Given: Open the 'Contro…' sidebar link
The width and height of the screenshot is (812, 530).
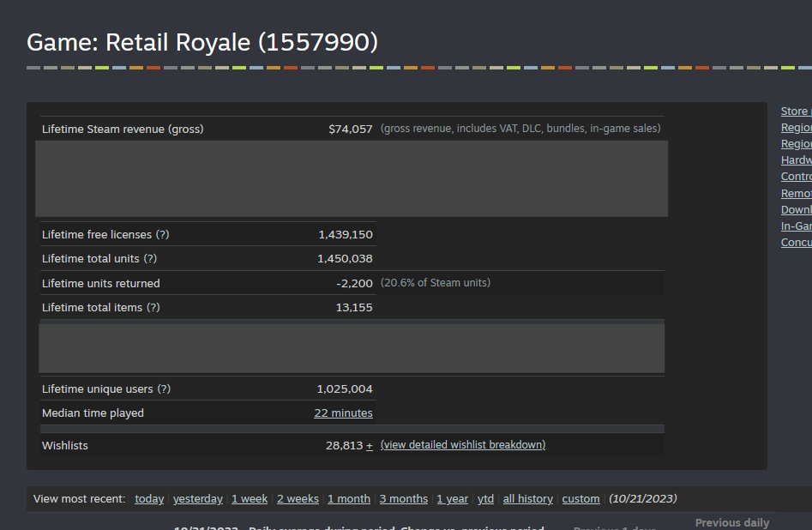Looking at the screenshot, I should (x=796, y=176).
